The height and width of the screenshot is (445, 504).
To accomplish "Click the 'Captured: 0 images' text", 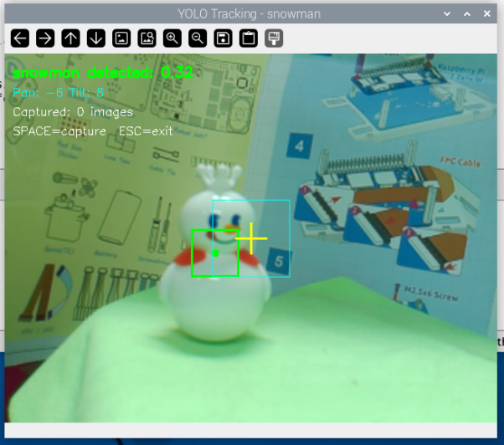I will click(x=73, y=112).
